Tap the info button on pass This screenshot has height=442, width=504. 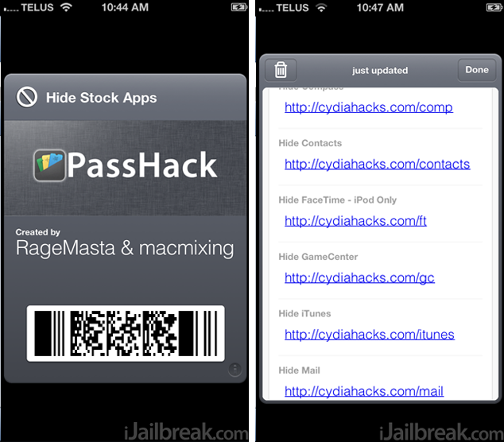tap(235, 370)
